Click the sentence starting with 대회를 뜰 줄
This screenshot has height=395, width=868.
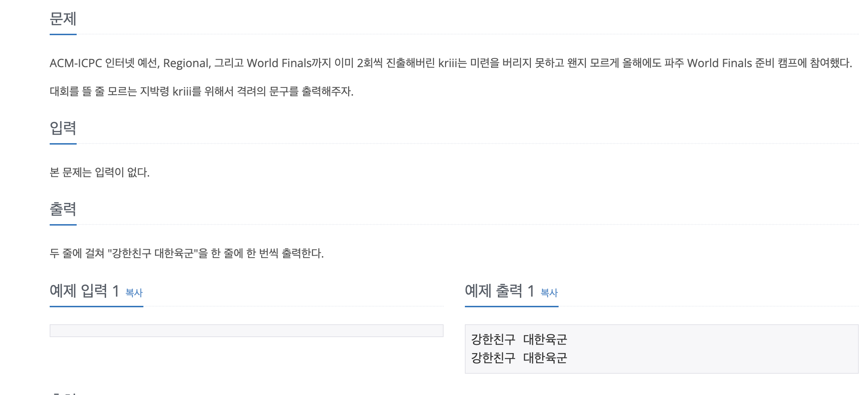click(x=202, y=92)
